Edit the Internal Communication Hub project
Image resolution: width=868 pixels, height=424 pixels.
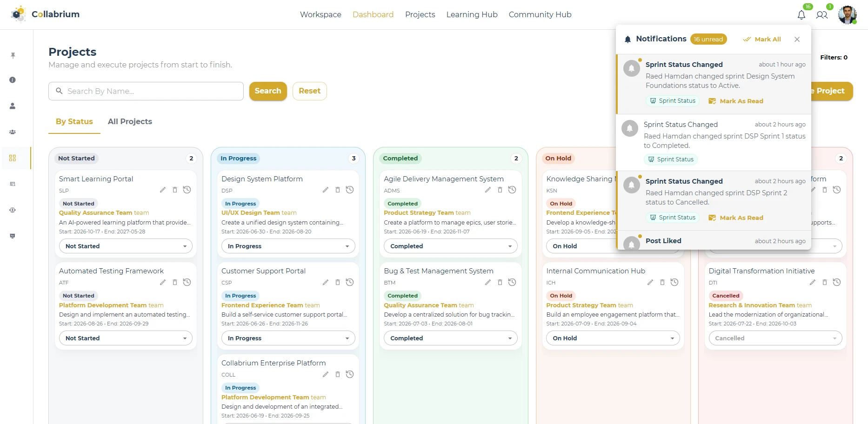tap(650, 282)
